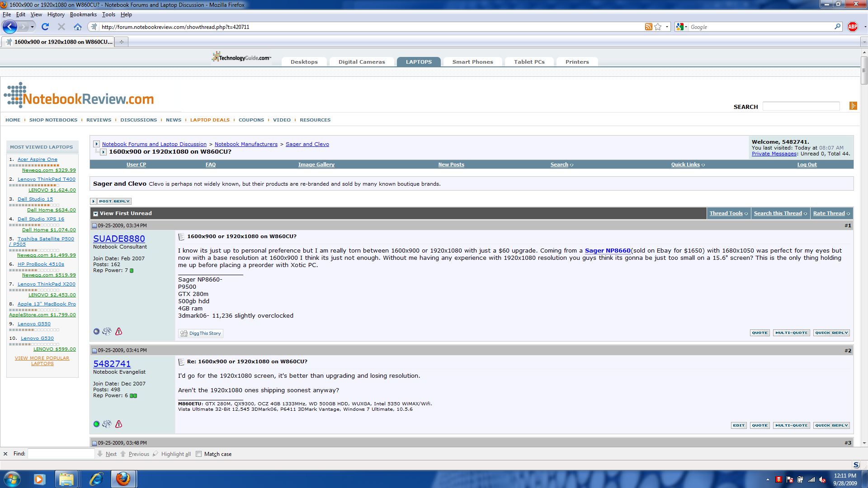Reload the page with the refresh icon
Image resolution: width=868 pixels, height=488 pixels.
point(45,27)
